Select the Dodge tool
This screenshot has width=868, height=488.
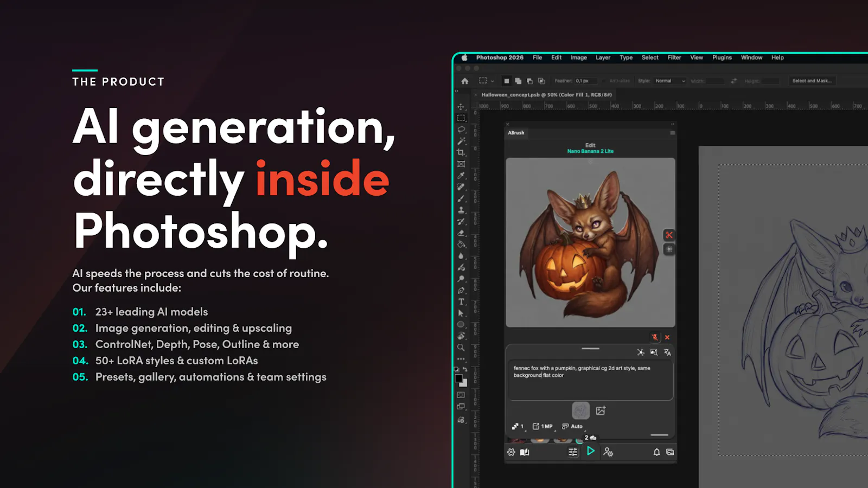click(461, 279)
